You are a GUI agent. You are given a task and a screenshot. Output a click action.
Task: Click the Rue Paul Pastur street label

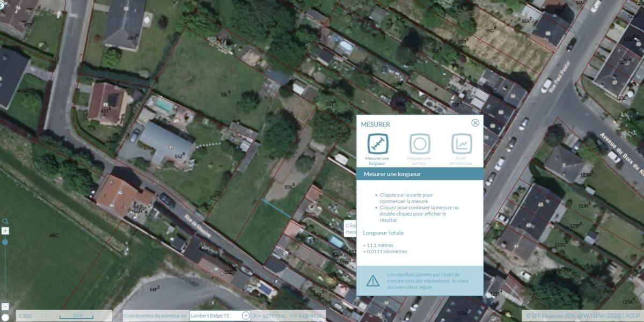(557, 77)
